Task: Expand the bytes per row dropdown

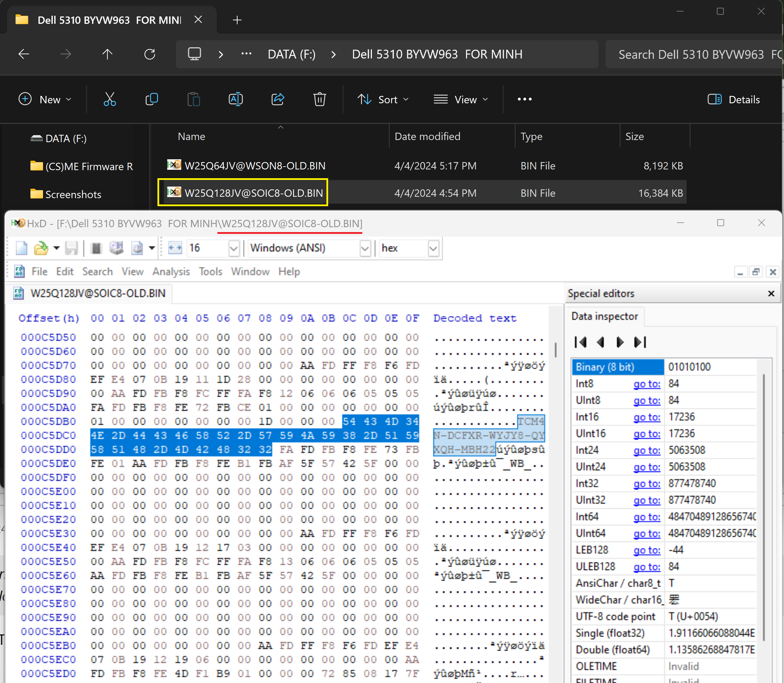Action: click(x=234, y=249)
